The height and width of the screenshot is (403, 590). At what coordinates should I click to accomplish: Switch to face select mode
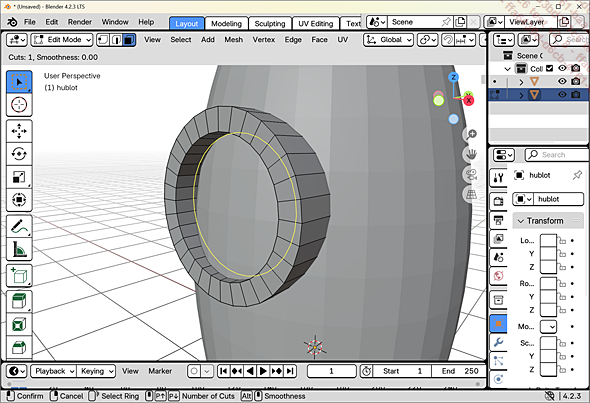click(x=129, y=40)
